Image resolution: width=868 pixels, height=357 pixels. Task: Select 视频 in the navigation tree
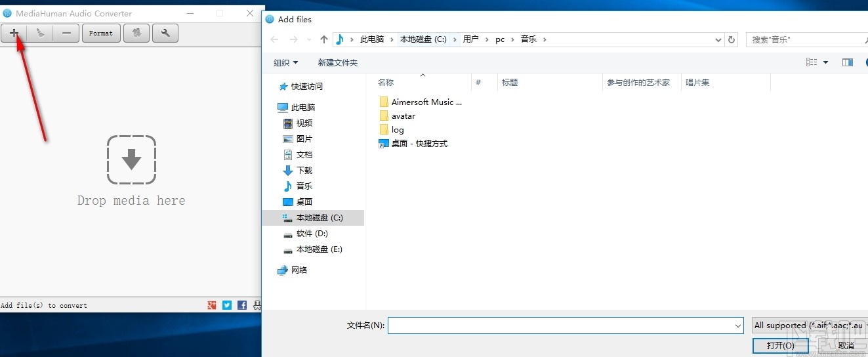pyautogui.click(x=304, y=123)
